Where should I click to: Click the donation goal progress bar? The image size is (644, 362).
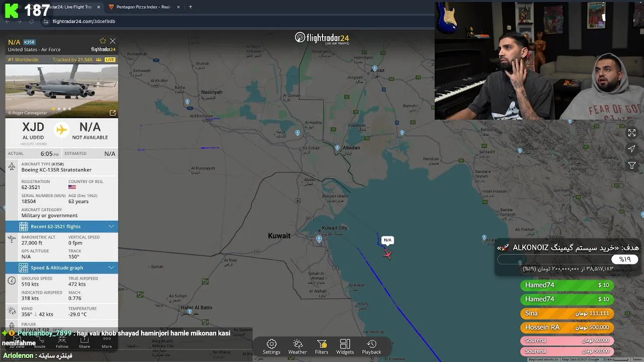[x=568, y=259]
